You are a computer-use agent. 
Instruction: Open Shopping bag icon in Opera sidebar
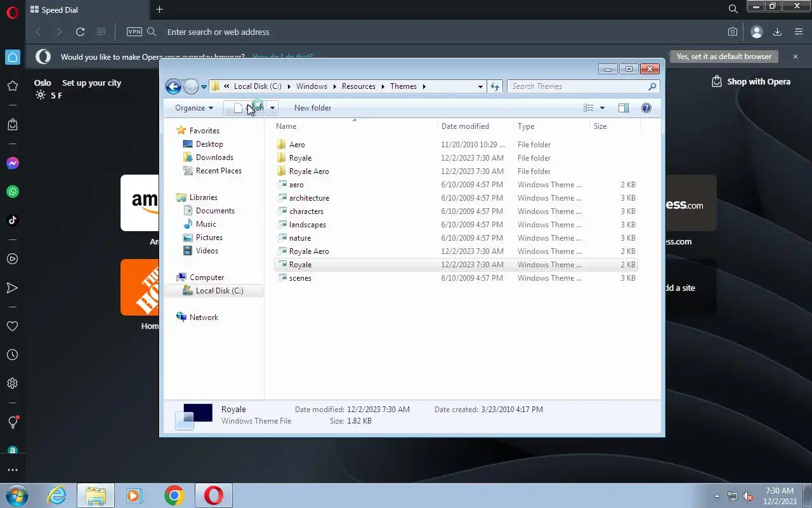(x=12, y=124)
